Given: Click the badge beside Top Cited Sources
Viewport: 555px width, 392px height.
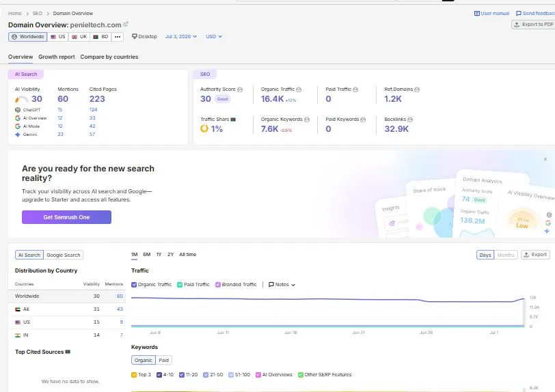Looking at the screenshot, I should pyautogui.click(x=68, y=352).
